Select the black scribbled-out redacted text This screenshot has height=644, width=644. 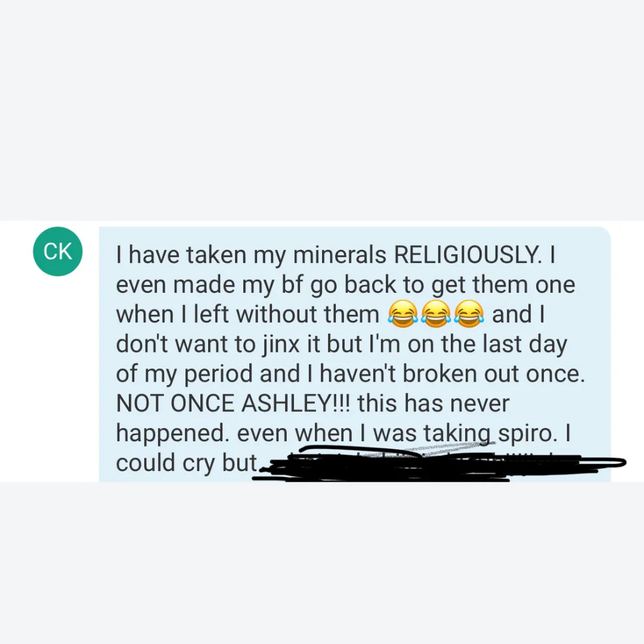pos(439,463)
